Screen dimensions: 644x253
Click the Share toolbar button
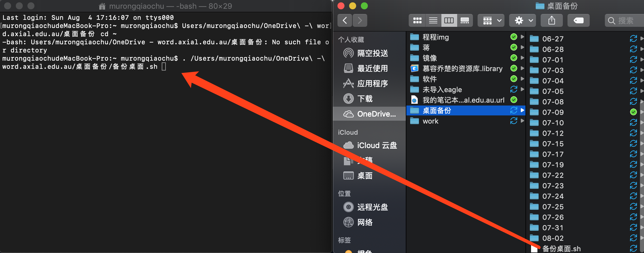pyautogui.click(x=551, y=20)
